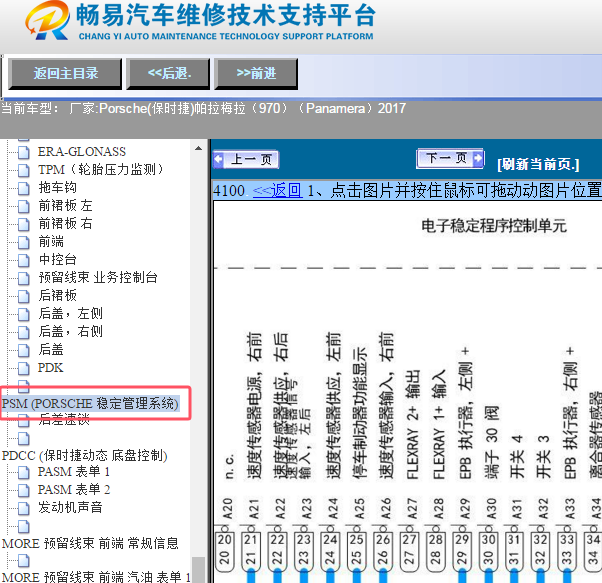Image resolution: width=602 pixels, height=583 pixels.
Task: Open the 后差速锁 tree entry
Action: (x=64, y=419)
